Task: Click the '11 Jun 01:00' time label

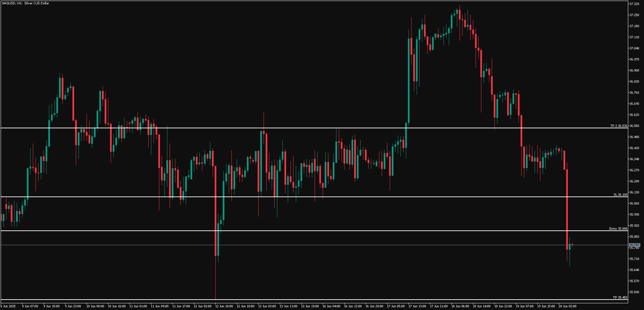Action: (x=138, y=306)
